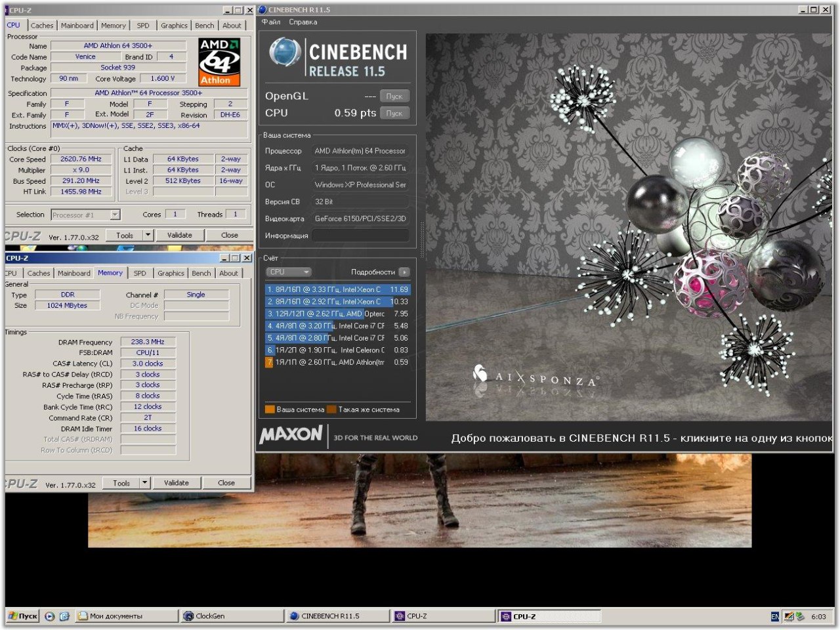Screen dimensions: 840x630
Task: Open Processor #1 selection dropdown
Action: point(86,215)
